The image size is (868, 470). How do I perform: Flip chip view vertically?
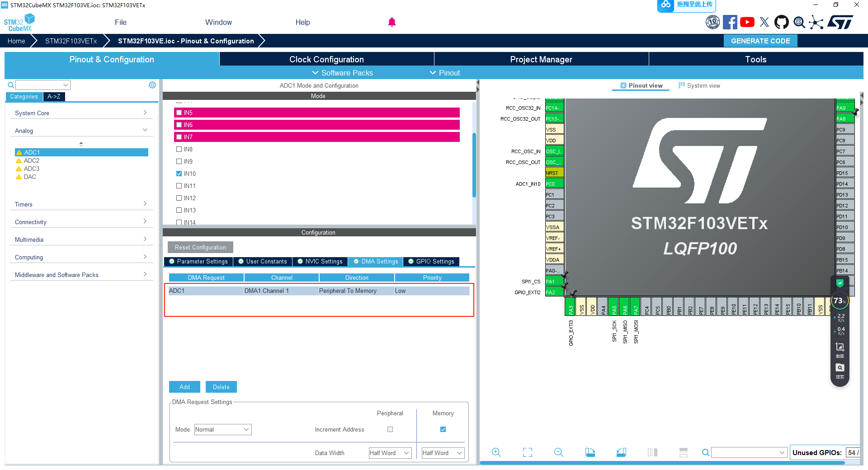coord(684,452)
